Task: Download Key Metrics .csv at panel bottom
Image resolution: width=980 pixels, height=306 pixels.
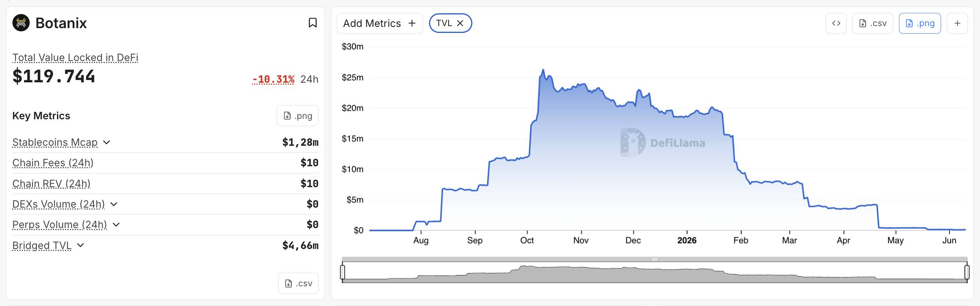Action: pos(298,284)
